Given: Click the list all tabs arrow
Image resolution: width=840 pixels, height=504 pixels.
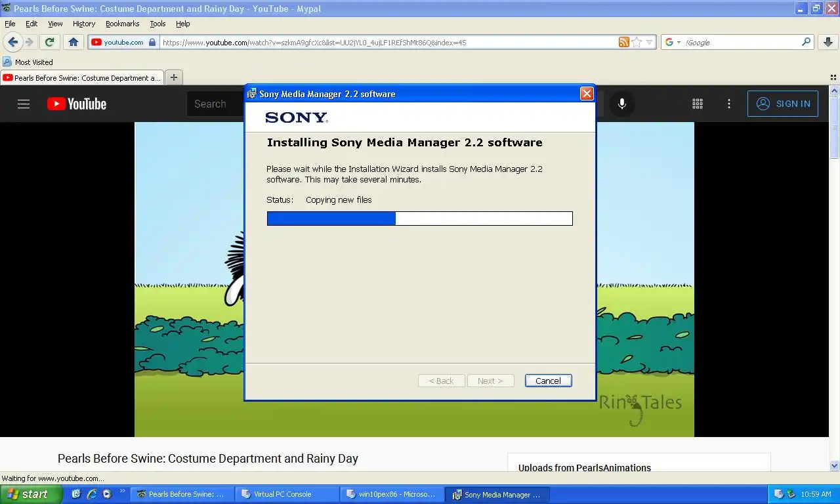Looking at the screenshot, I should 833,77.
